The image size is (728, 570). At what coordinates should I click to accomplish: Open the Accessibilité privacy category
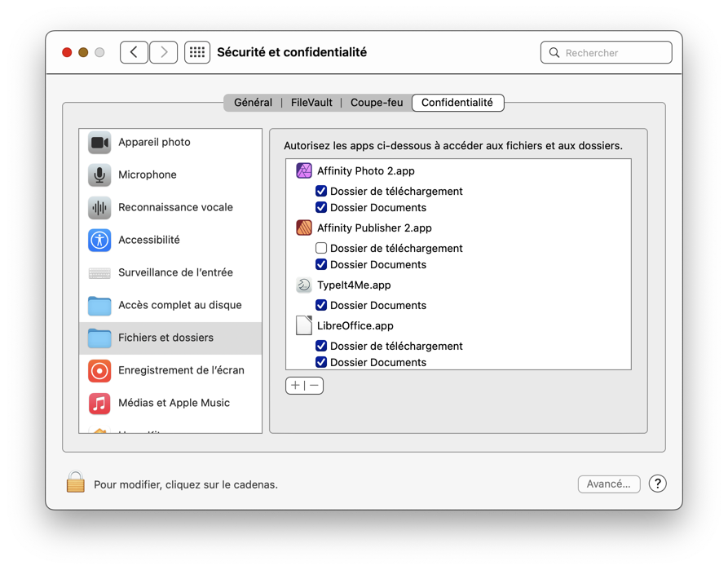[148, 240]
